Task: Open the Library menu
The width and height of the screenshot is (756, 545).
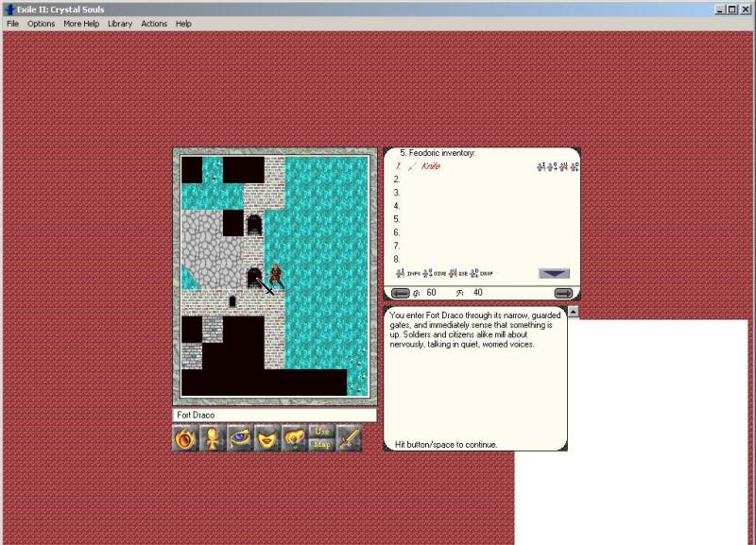Action: coord(120,24)
